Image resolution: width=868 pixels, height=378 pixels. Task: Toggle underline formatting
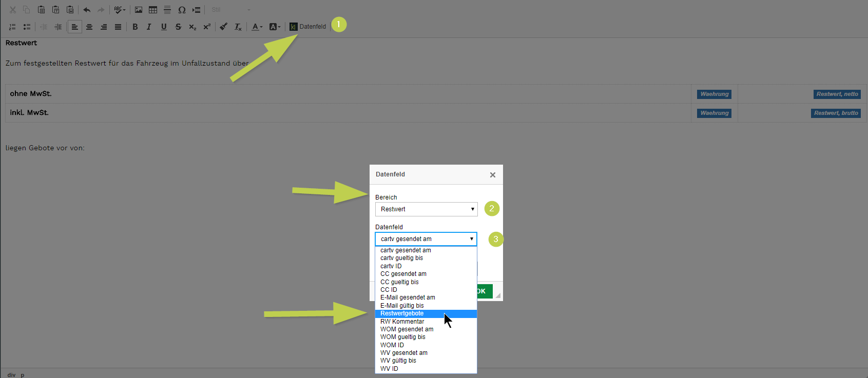click(164, 27)
